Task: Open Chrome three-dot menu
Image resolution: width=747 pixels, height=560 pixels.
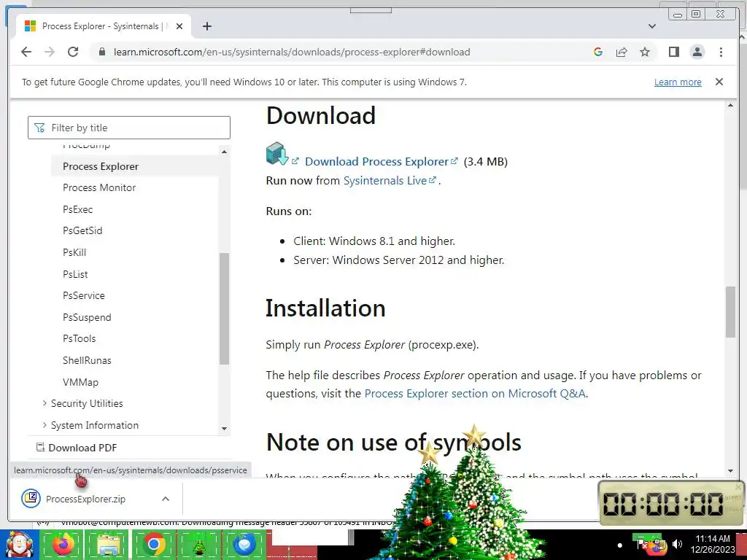Action: click(721, 52)
